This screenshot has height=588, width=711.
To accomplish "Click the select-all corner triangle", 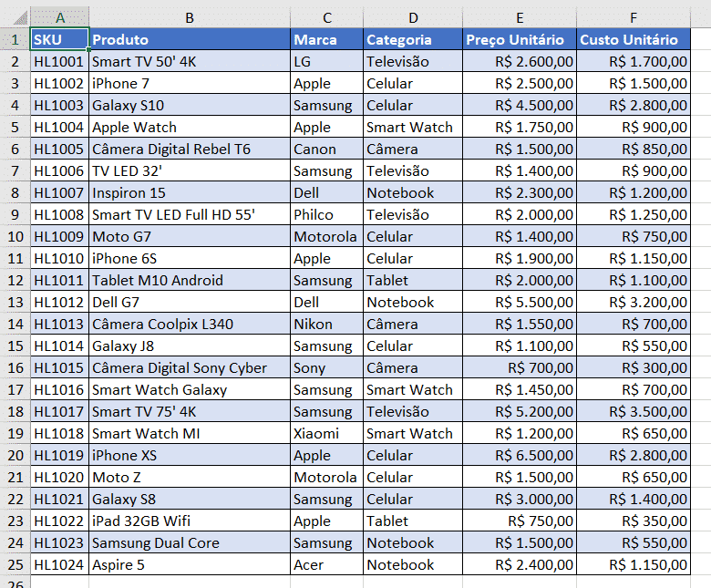I will pos(20,17).
